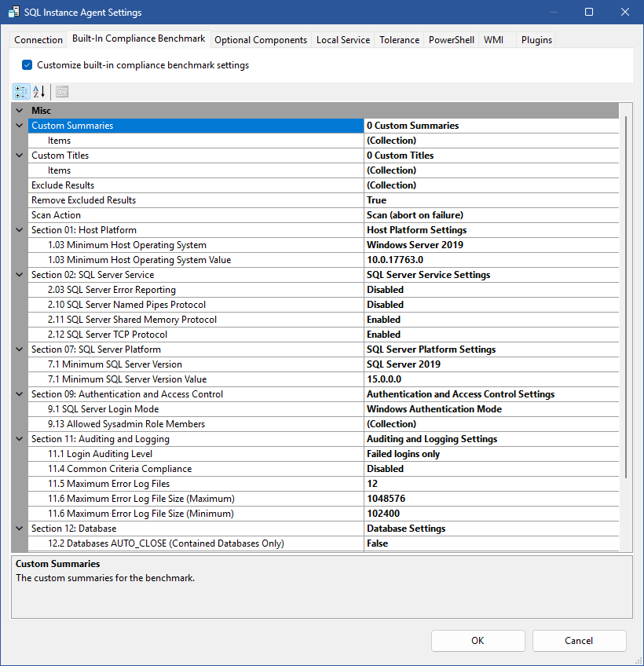This screenshot has height=666, width=644.
Task: Switch to Categorized view in property grid toolbar
Action: click(21, 91)
